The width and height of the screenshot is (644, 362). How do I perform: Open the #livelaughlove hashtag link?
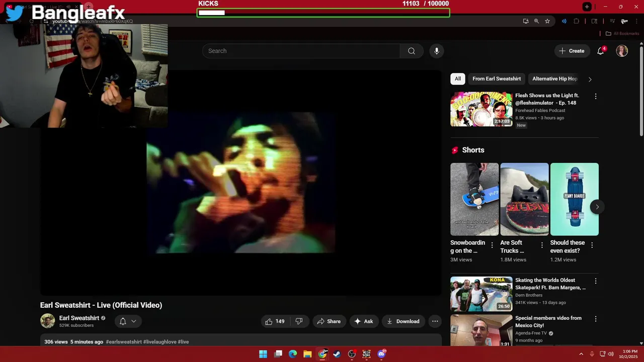pyautogui.click(x=159, y=342)
